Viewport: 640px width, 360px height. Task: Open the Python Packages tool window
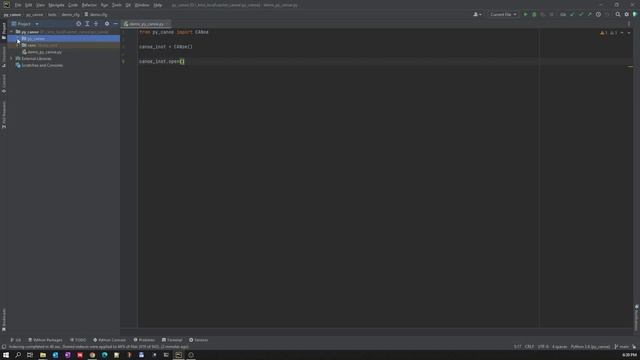pos(45,340)
